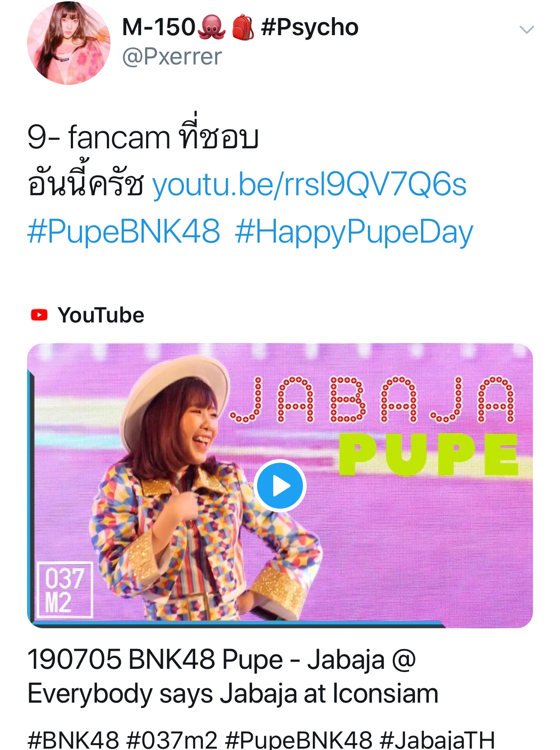Open #BNK48 hashtag in description
Image resolution: width=560 pixels, height=750 pixels.
[x=73, y=740]
